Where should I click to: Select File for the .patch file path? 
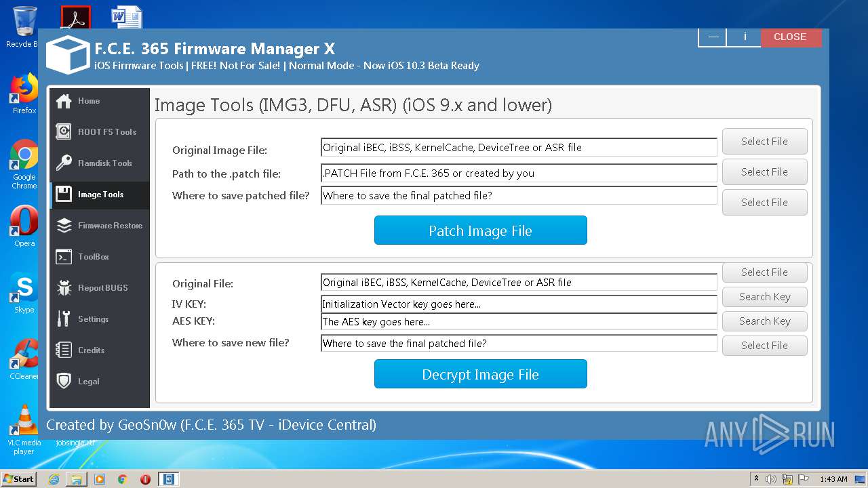tap(764, 171)
